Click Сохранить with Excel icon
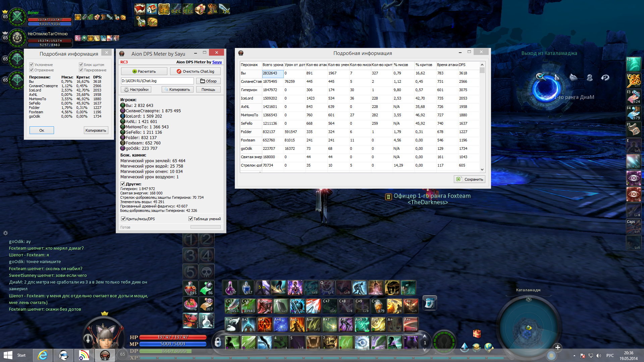Image resolution: width=644 pixels, height=362 pixels. (470, 179)
